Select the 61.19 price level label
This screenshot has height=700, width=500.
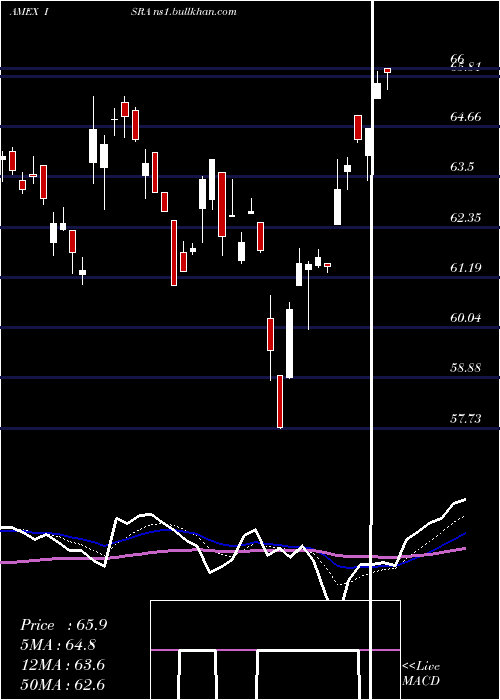pos(466,267)
